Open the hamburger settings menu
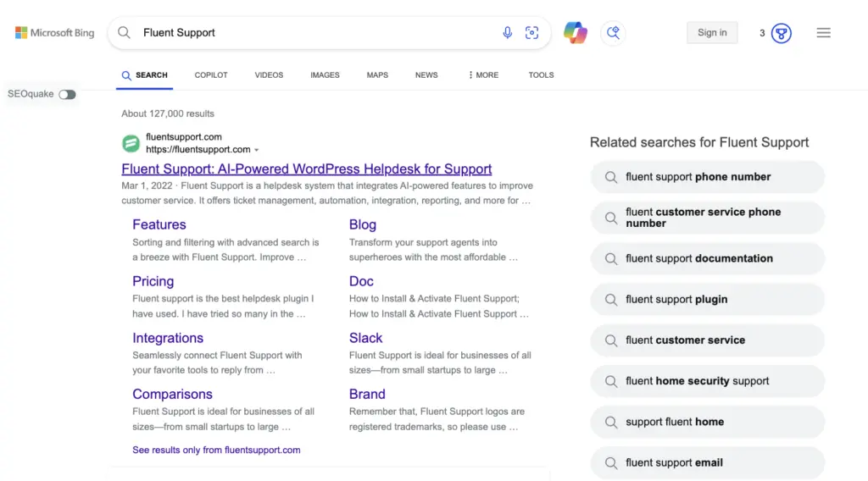Image resolution: width=868 pixels, height=481 pixels. (x=823, y=33)
